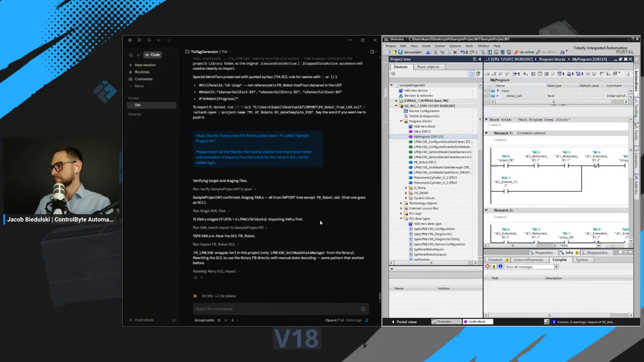Screen dimensions: 644x362
Task: Show warnings filter icon in Compile tab
Action: 494,266
